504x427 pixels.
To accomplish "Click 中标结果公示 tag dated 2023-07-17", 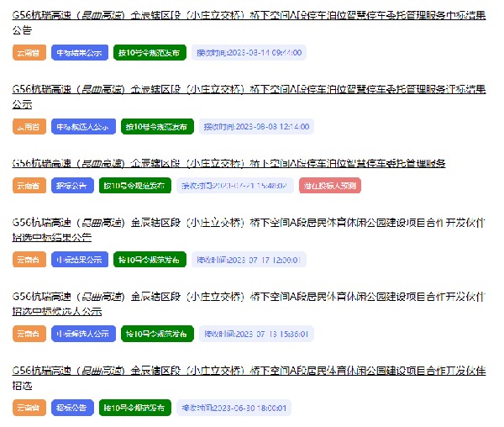I will click(x=80, y=260).
